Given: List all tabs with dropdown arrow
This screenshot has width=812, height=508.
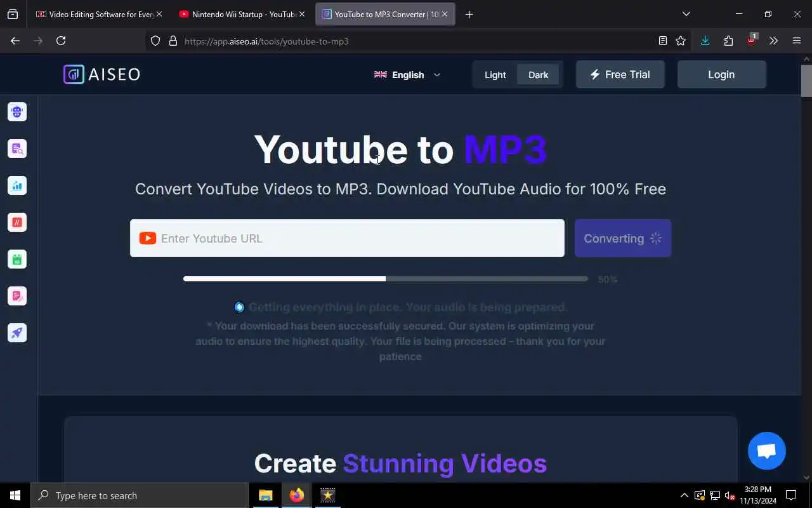Looking at the screenshot, I should (686, 14).
